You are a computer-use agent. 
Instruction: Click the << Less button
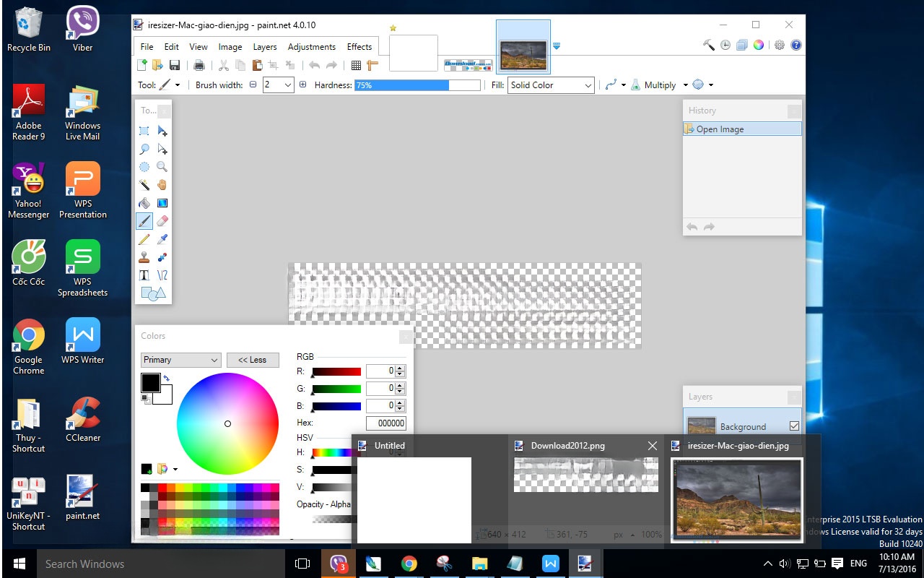(x=253, y=360)
